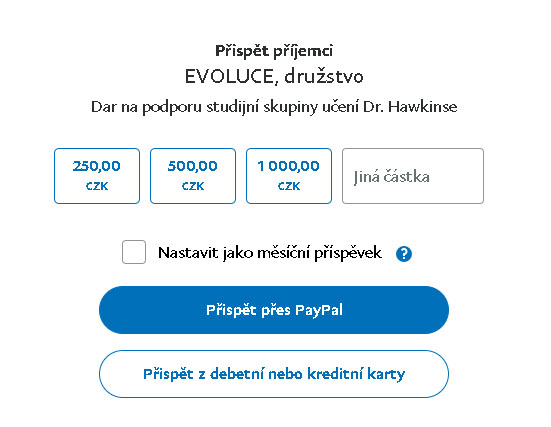Viewport: 551px width, 427px height.
Task: Click Přispět z debetní nebo kreditní karty
Action: pos(274,374)
